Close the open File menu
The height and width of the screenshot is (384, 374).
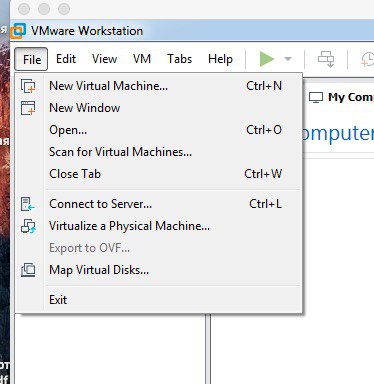(31, 59)
